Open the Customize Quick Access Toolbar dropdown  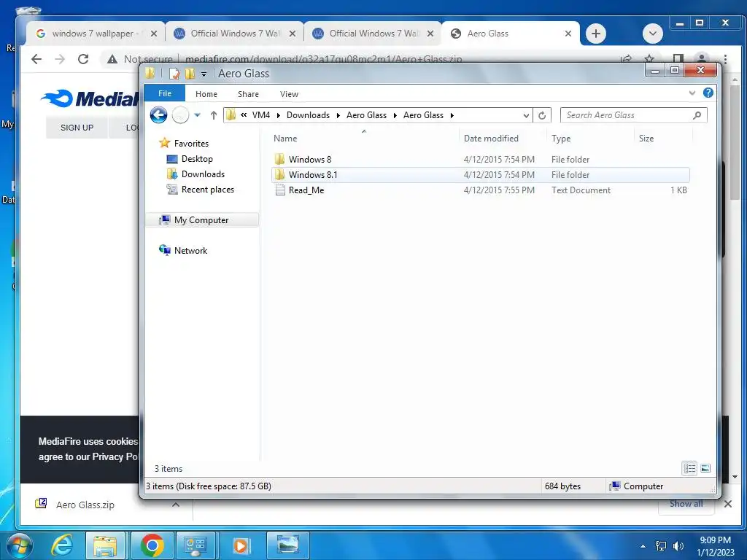tap(204, 74)
